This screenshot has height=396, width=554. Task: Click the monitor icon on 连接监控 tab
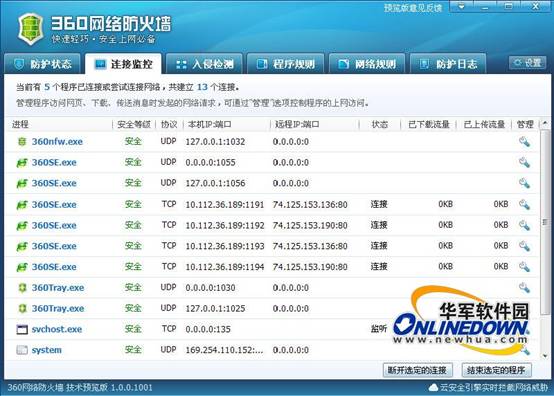100,64
